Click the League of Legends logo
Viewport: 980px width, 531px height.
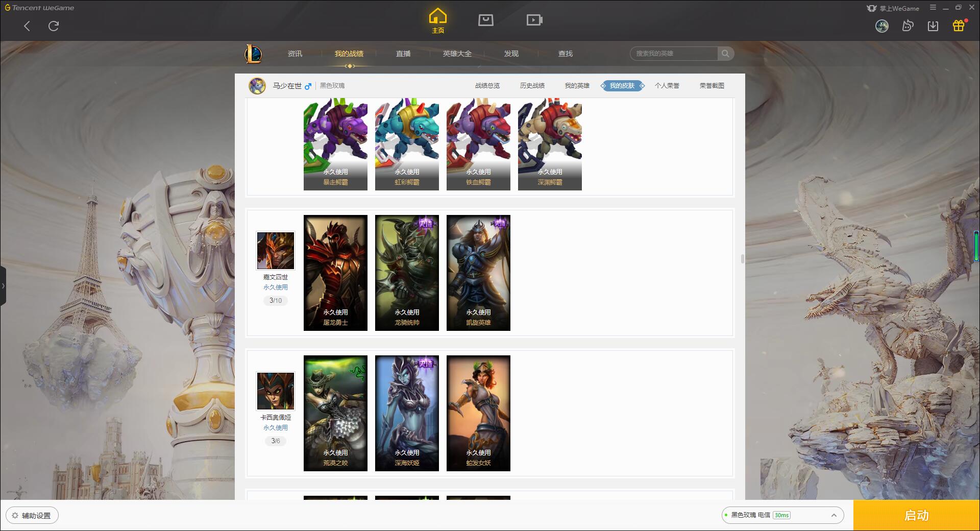click(254, 54)
